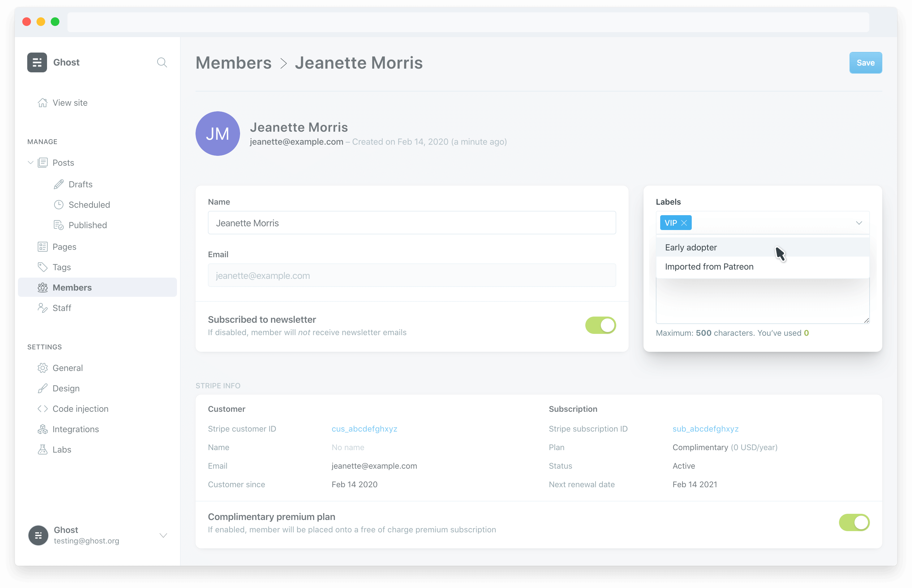Turn off Complimentary premium plan
The width and height of the screenshot is (912, 588).
(x=854, y=522)
